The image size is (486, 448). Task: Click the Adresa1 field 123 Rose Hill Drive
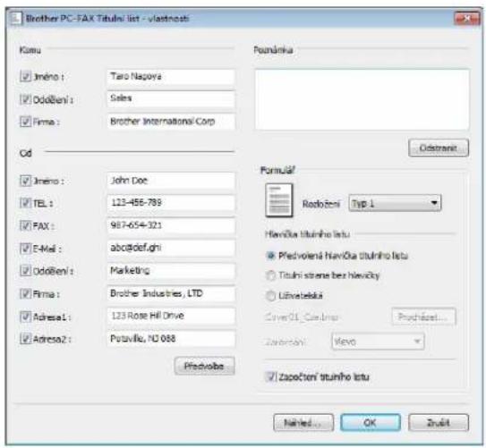click(171, 316)
